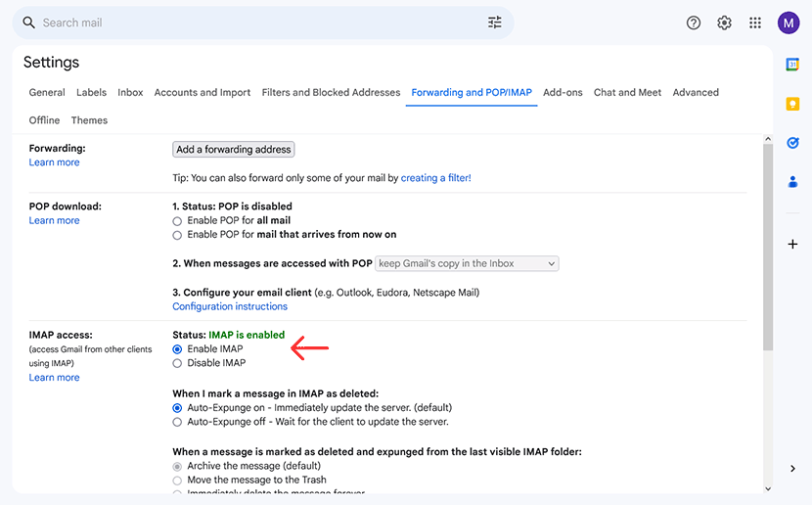Click the plus to get add-ons
The height and width of the screenshot is (505, 812).
point(792,244)
